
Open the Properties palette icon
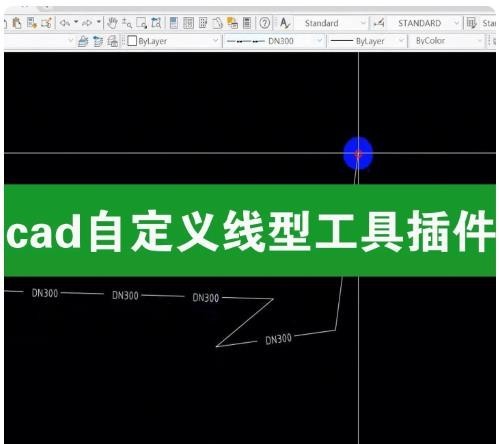pyautogui.click(x=174, y=23)
